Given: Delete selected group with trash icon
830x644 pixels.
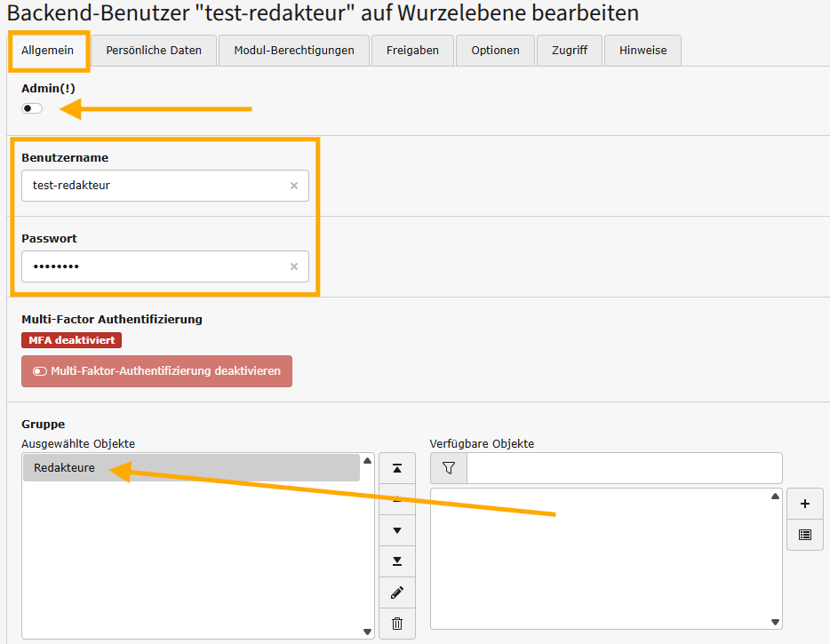Looking at the screenshot, I should pyautogui.click(x=397, y=623).
